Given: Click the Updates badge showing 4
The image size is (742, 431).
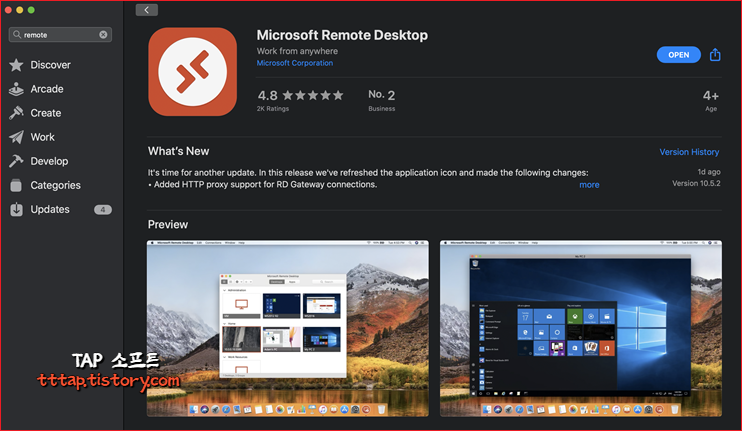Looking at the screenshot, I should coord(103,210).
